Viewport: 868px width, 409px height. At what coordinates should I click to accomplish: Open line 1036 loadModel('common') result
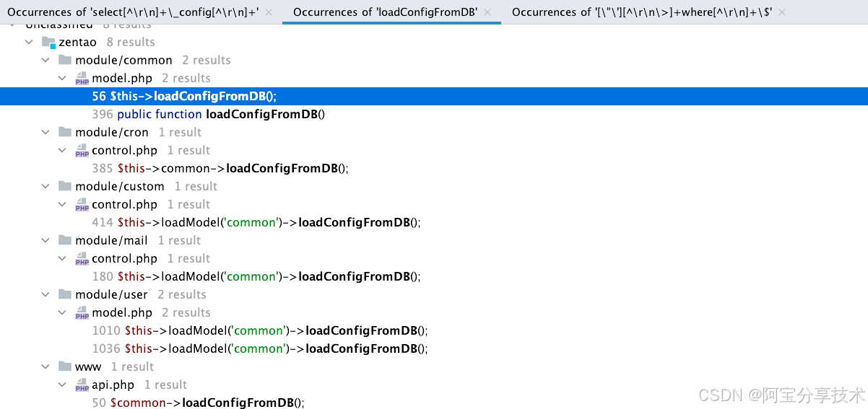pos(434,349)
